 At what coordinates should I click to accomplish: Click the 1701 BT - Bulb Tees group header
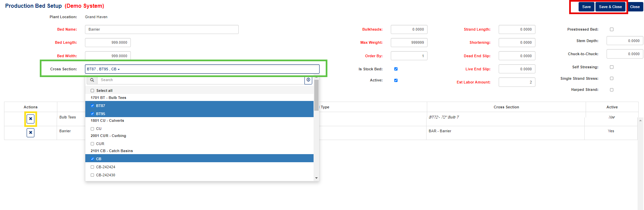108,98
